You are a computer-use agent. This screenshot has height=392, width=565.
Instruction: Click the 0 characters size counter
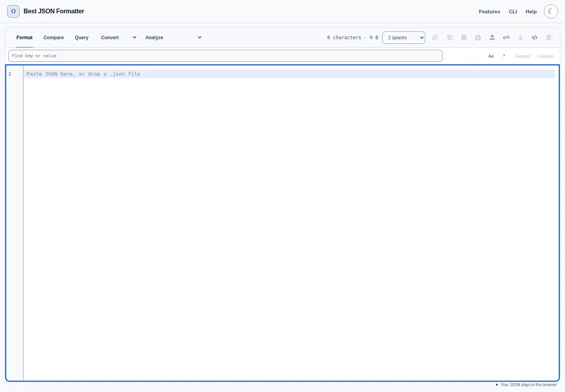coord(352,38)
